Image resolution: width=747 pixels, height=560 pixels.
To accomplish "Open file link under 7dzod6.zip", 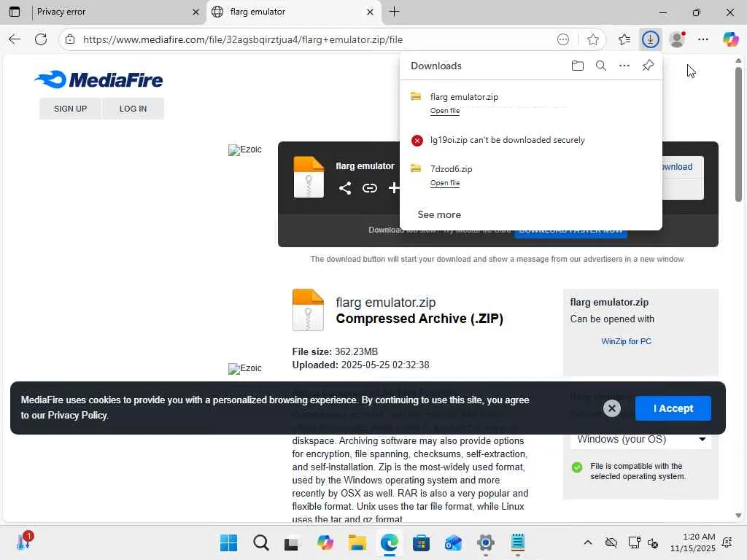I will click(445, 183).
